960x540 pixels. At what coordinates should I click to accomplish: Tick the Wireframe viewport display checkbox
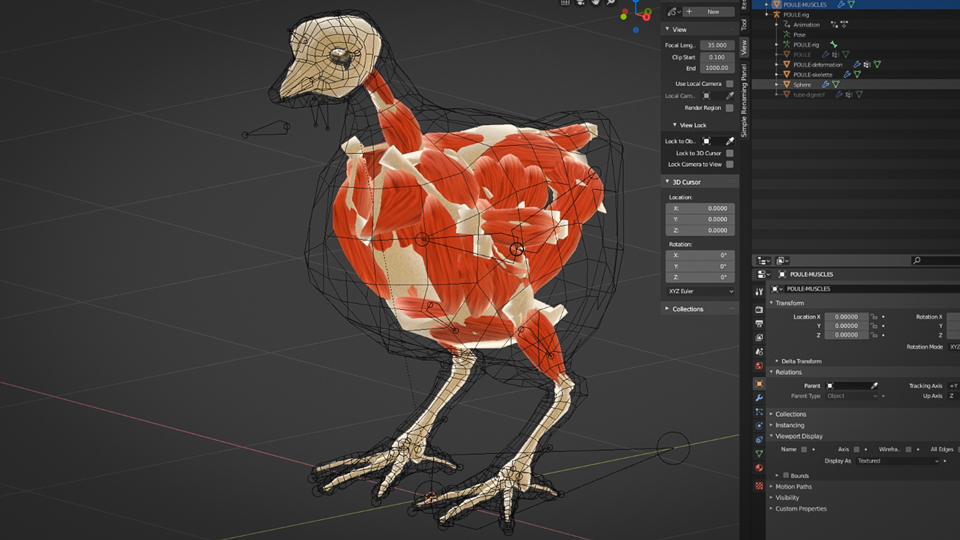coord(909,449)
